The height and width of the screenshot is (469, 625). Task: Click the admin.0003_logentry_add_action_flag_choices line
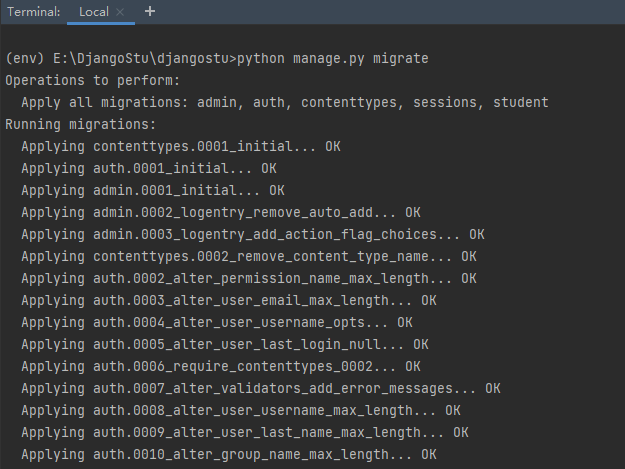coord(252,234)
